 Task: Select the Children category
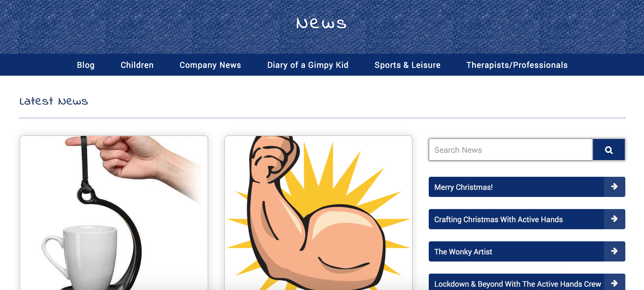(137, 65)
